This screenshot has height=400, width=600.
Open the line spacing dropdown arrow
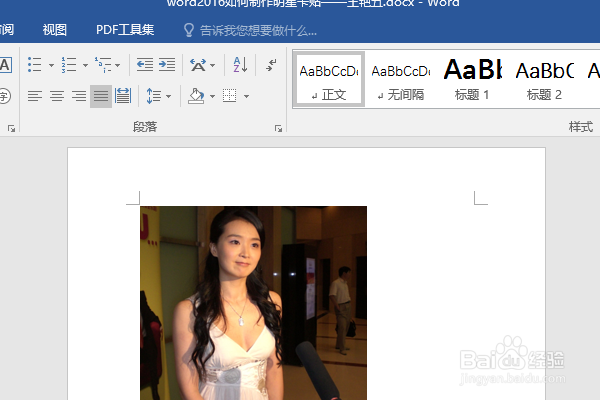pyautogui.click(x=168, y=96)
